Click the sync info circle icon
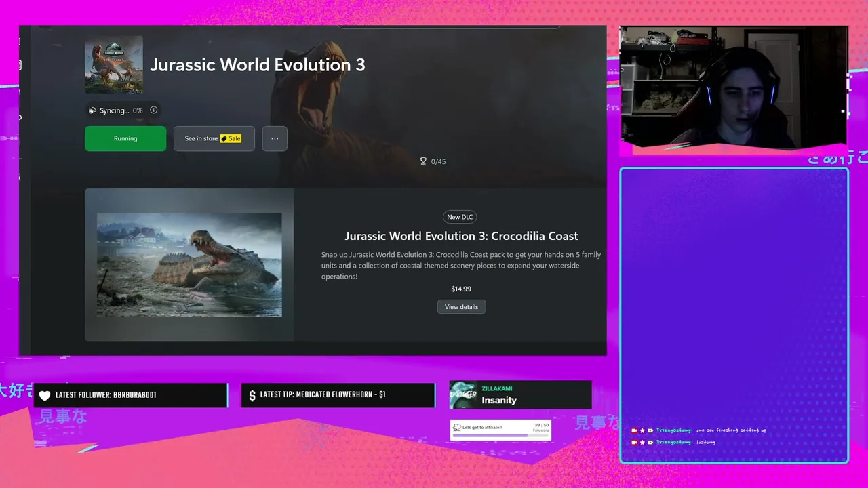 pyautogui.click(x=153, y=110)
